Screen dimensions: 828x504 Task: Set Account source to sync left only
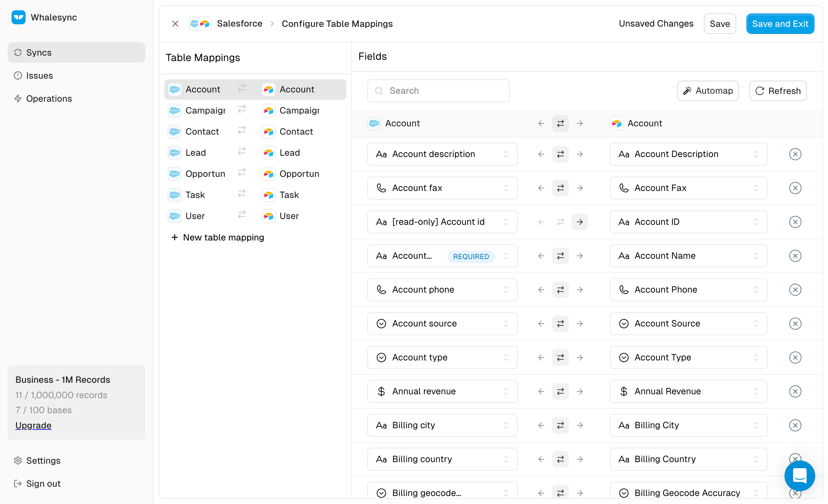541,324
